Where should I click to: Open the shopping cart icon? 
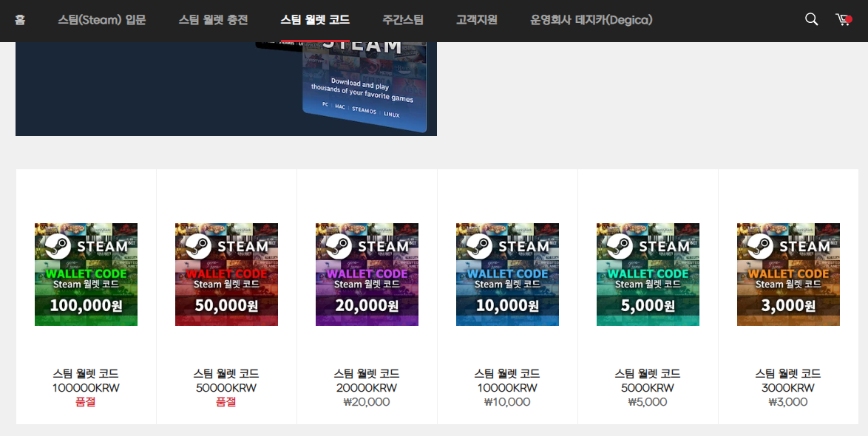(843, 19)
